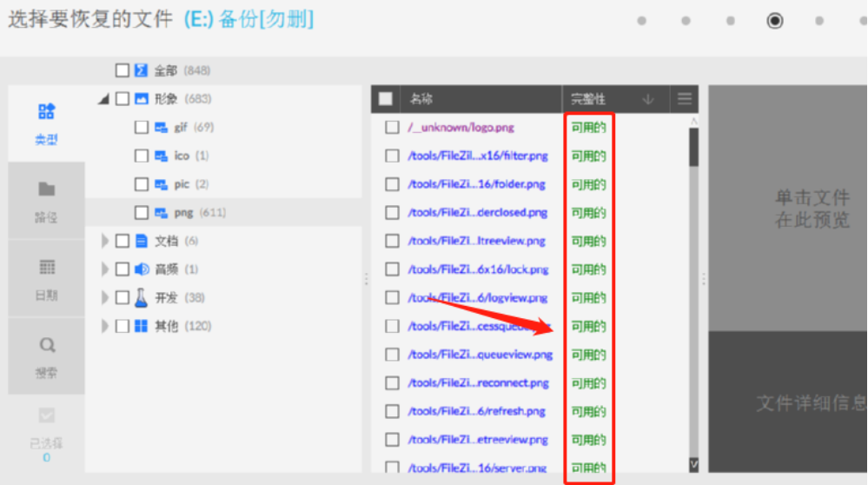Click the 文档 document icon
868x485 pixels.
tap(141, 241)
